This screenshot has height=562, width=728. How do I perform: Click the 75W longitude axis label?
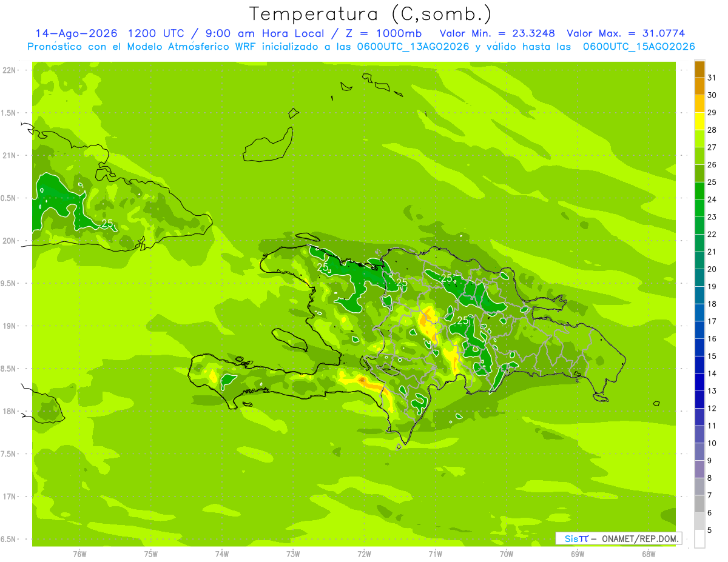pos(151,554)
